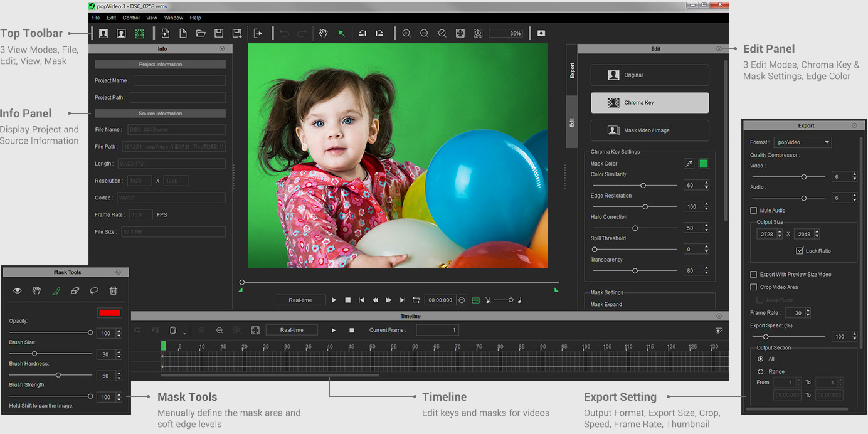Click the Save As toolbar icon
The width and height of the screenshot is (868, 434).
point(237,33)
